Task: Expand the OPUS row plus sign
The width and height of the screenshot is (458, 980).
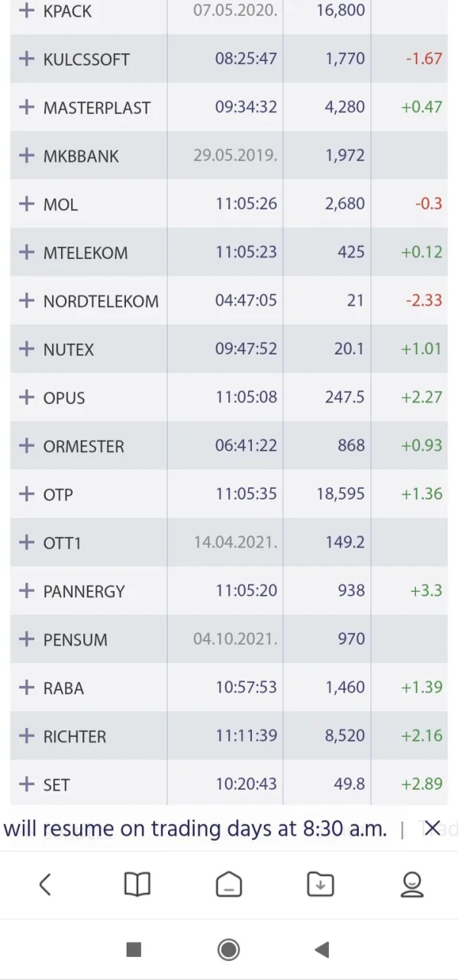Action: [x=27, y=397]
